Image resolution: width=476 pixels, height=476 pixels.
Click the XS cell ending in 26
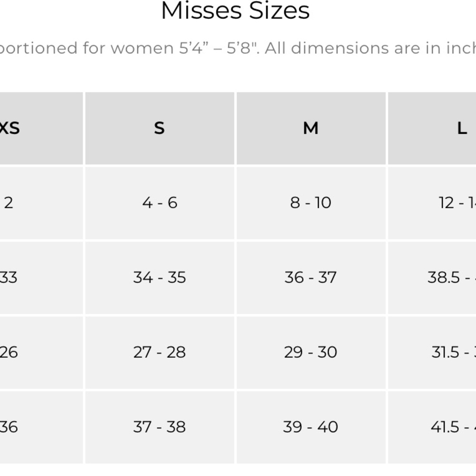[9, 352]
